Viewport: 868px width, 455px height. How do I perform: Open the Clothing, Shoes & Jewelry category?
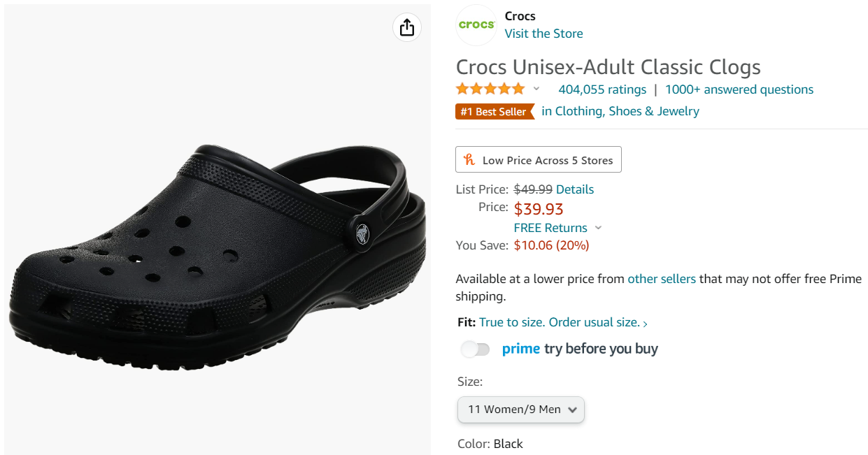[x=620, y=111]
